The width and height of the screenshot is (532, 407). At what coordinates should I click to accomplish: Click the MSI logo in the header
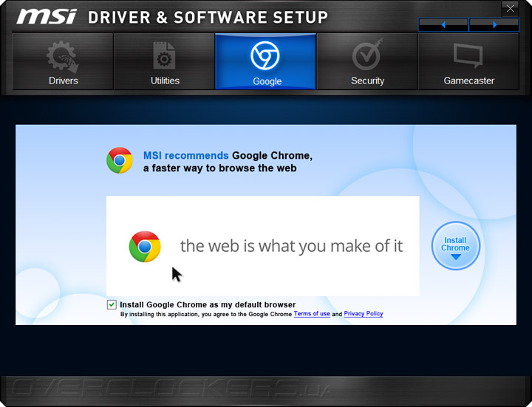coord(47,16)
